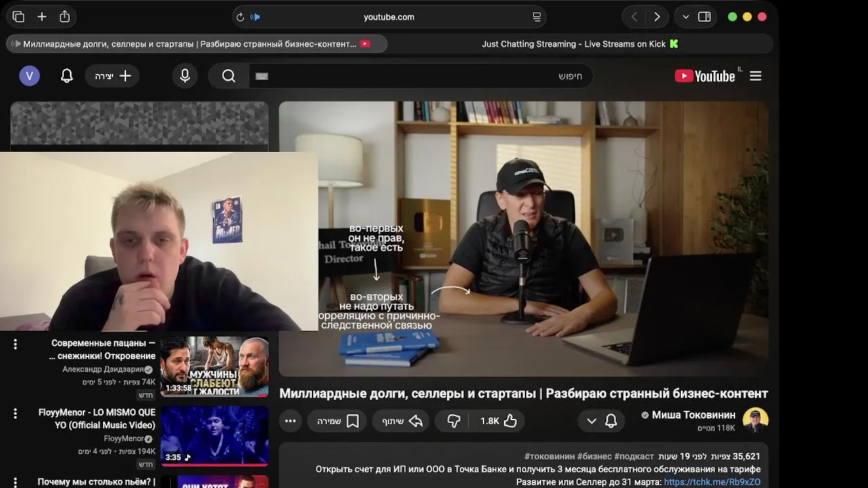Open Миша Токовинин channel avatar
This screenshot has height=488, width=868.
point(755,420)
